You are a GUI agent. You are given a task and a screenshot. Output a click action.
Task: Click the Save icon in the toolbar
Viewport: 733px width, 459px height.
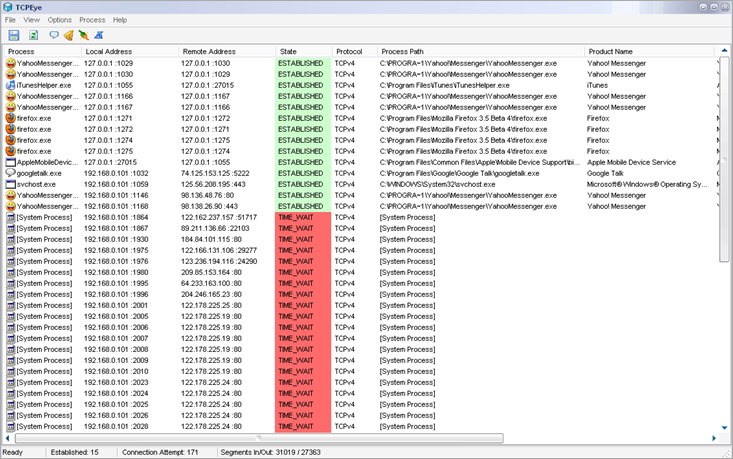[x=14, y=35]
